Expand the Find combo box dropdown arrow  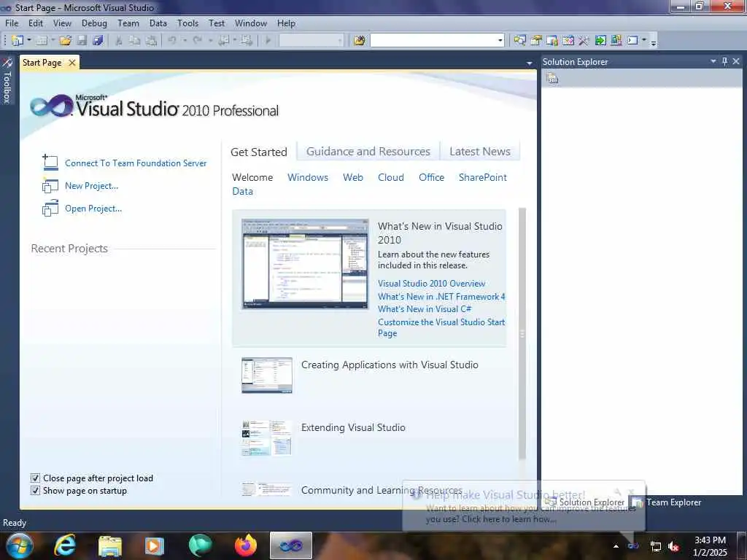pyautogui.click(x=500, y=41)
